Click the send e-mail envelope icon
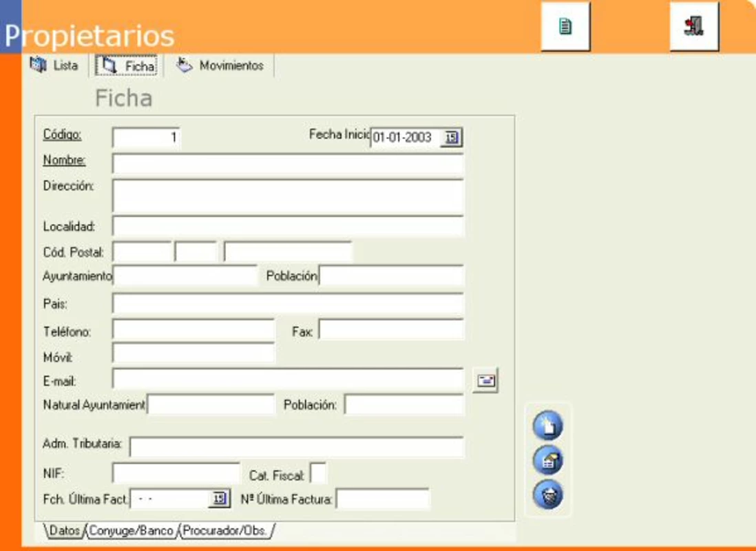This screenshot has height=551, width=756. click(485, 381)
